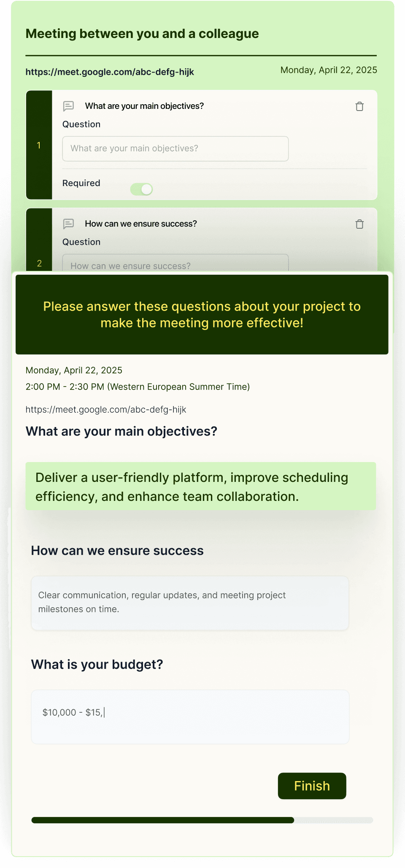Viewport: 405px width, 868px height.
Task: Open the meet link below the time
Action: 106,409
